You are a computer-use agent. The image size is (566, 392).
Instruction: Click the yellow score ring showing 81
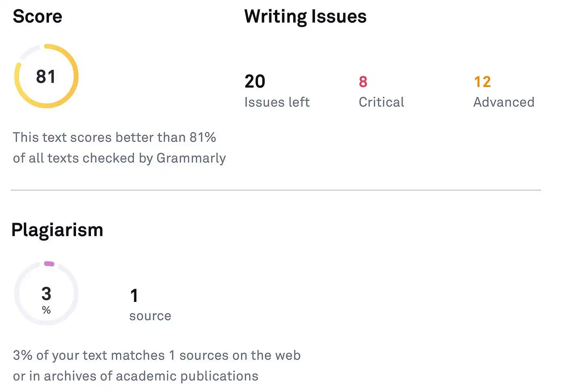point(46,76)
